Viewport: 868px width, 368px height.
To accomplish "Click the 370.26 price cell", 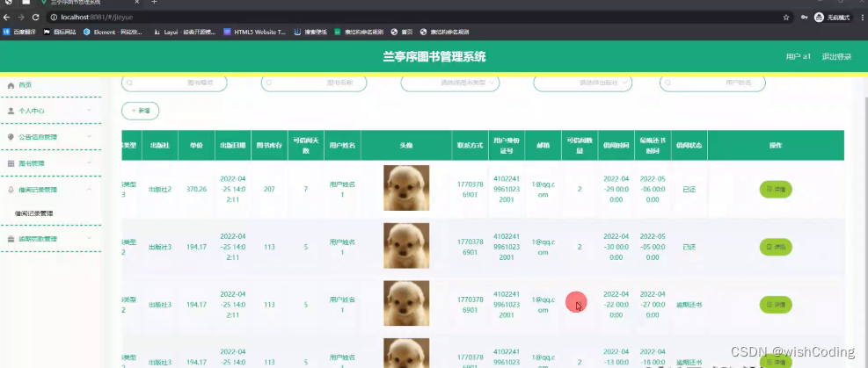I will pyautogui.click(x=196, y=190).
